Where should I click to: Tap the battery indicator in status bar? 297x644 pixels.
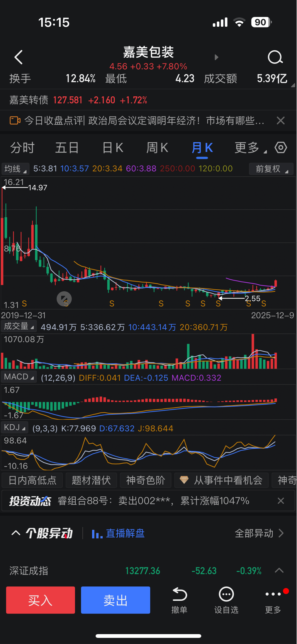pos(261,22)
